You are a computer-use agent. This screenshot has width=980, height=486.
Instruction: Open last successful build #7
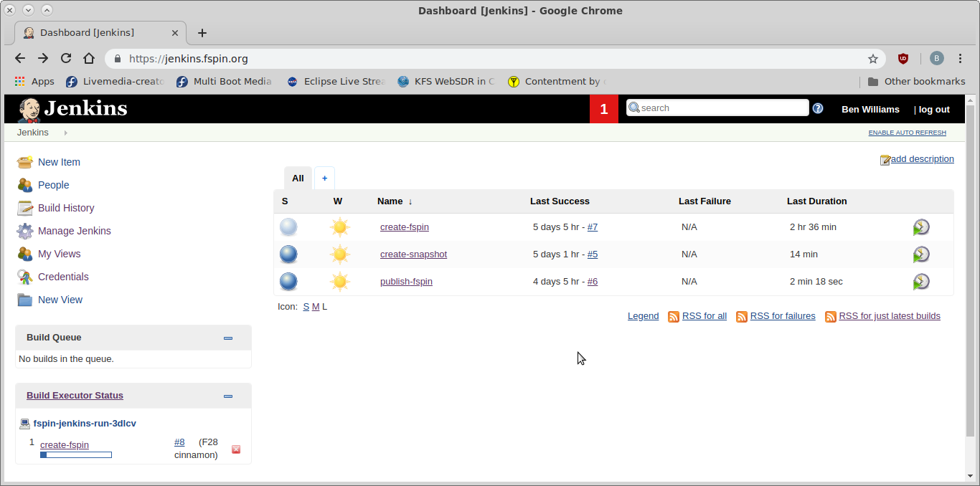click(x=593, y=227)
